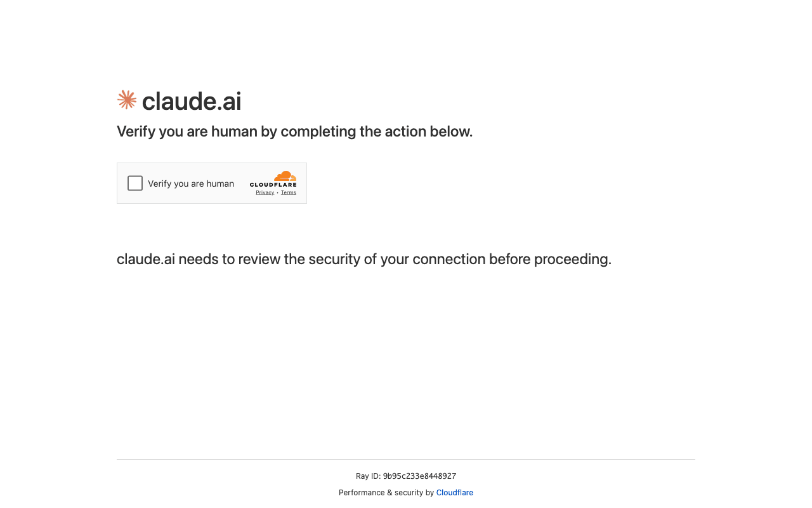
Task: Click the Ray ID value text
Action: (x=419, y=476)
